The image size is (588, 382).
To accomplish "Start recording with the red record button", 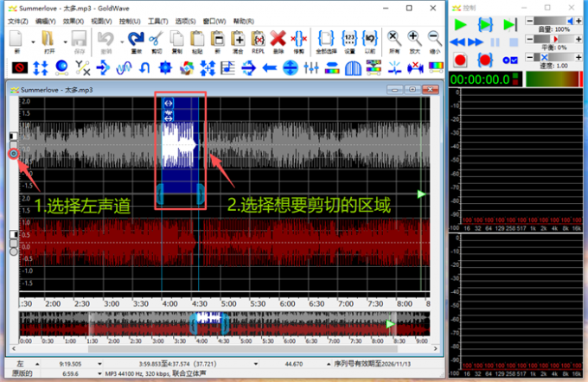I will point(460,59).
